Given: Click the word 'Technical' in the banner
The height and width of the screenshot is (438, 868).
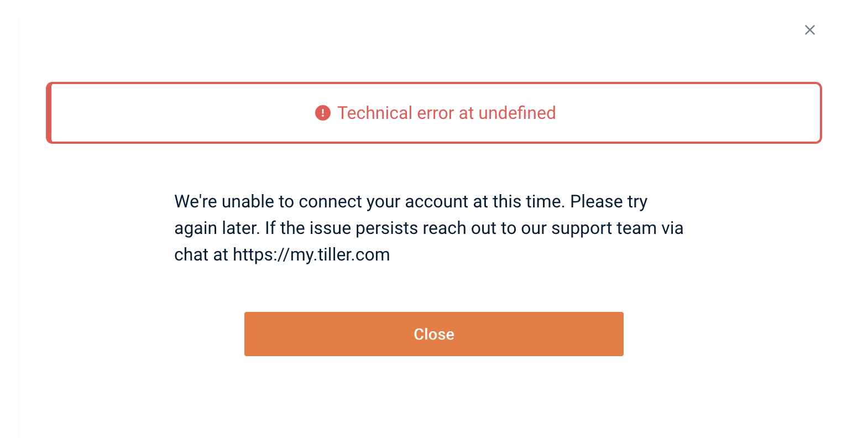Looking at the screenshot, I should (375, 113).
